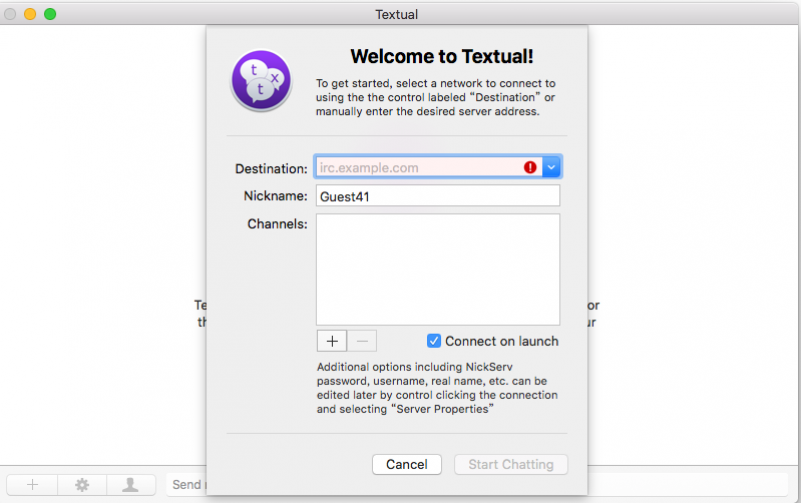The width and height of the screenshot is (801, 503).
Task: Click the Destination: label
Action: tap(271, 169)
